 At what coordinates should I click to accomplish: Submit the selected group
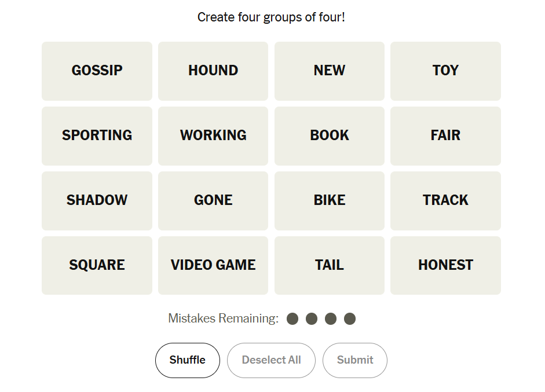(x=354, y=360)
